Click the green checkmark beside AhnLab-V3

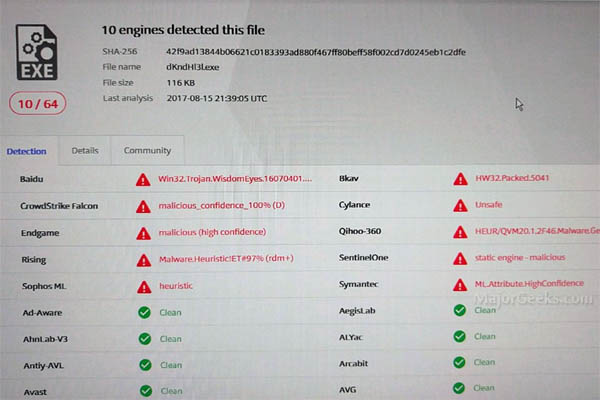[x=145, y=339]
